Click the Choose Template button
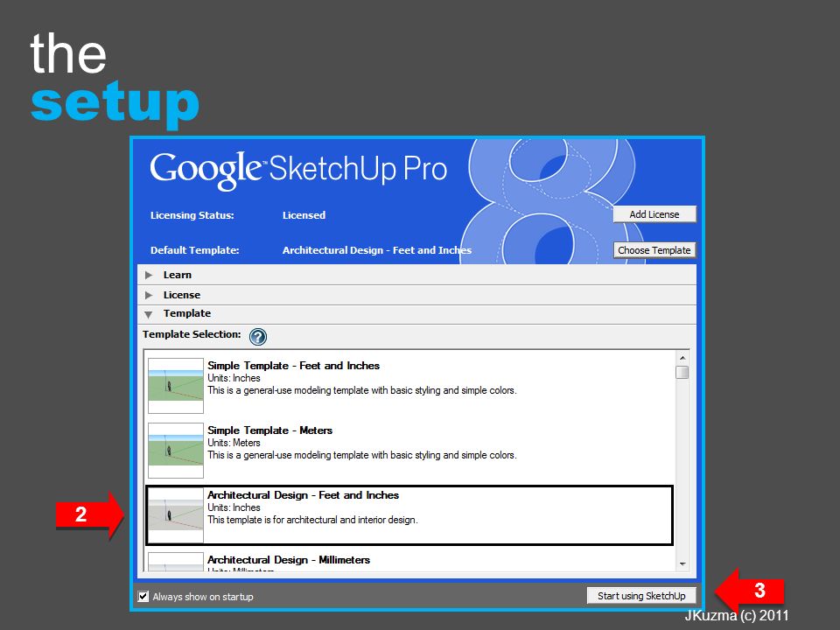The height and width of the screenshot is (630, 840). pyautogui.click(x=654, y=250)
